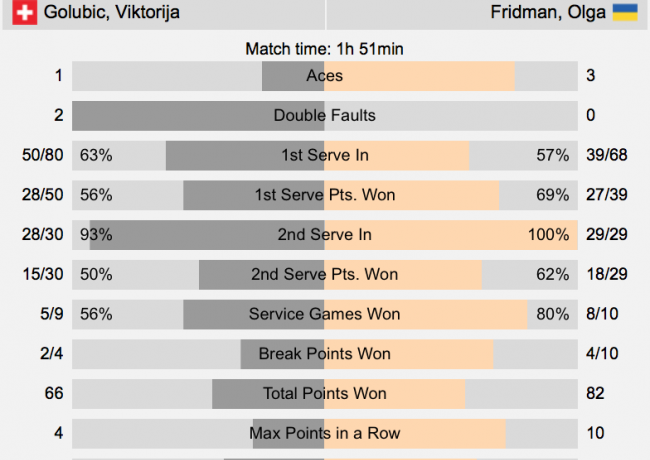
Task: Click the Match time text
Action: [x=325, y=48]
